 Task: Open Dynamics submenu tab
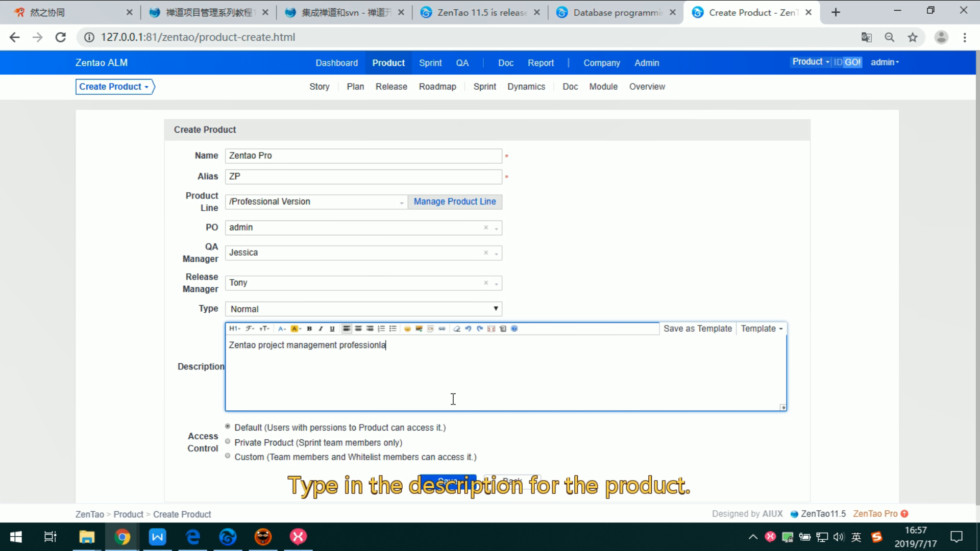click(x=526, y=87)
